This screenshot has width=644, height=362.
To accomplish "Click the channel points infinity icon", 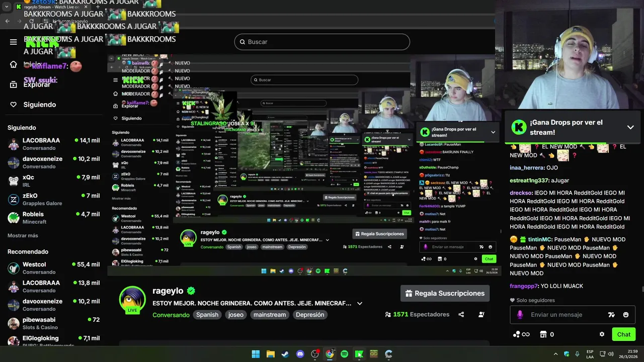I will tap(521, 334).
